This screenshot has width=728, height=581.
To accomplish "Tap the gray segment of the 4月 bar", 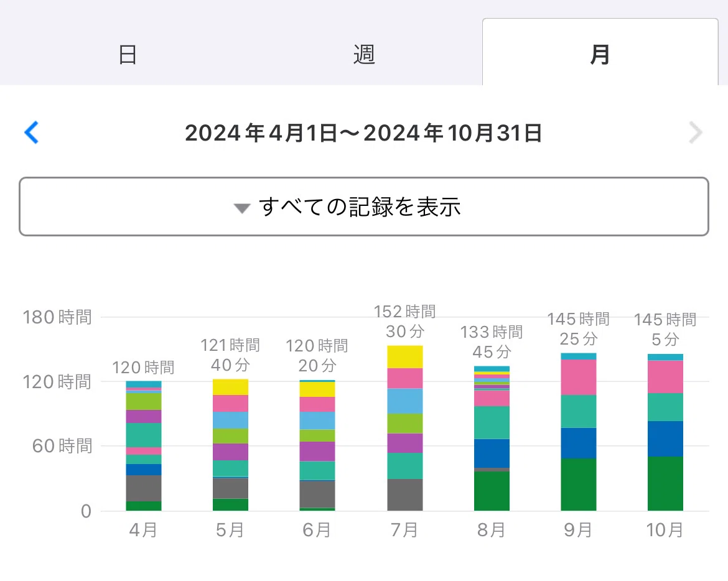I will (144, 488).
